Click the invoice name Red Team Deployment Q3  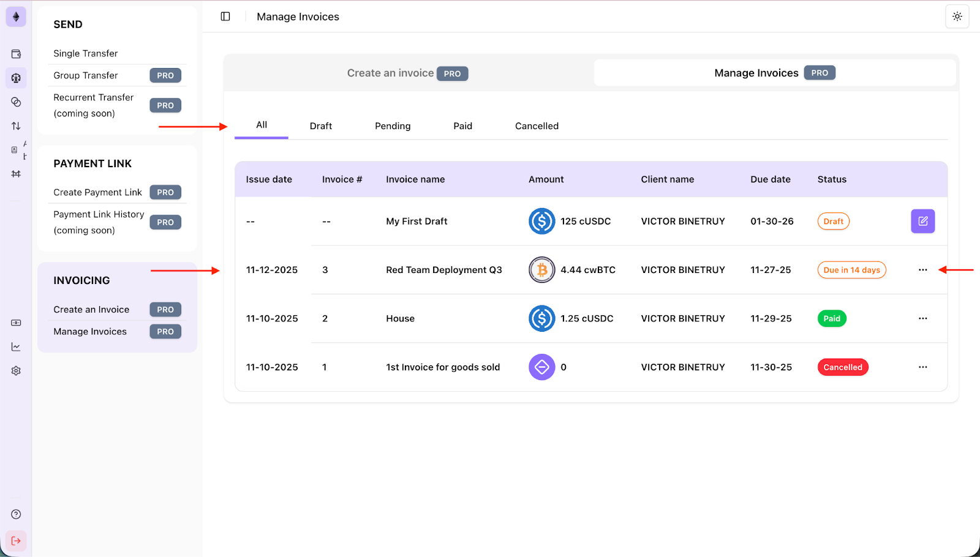(444, 270)
